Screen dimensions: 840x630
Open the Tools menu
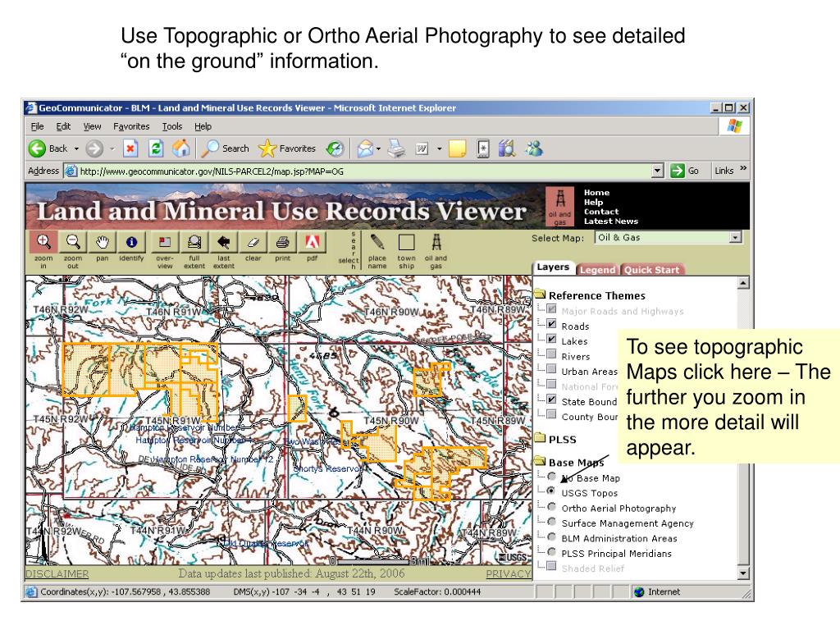172,126
